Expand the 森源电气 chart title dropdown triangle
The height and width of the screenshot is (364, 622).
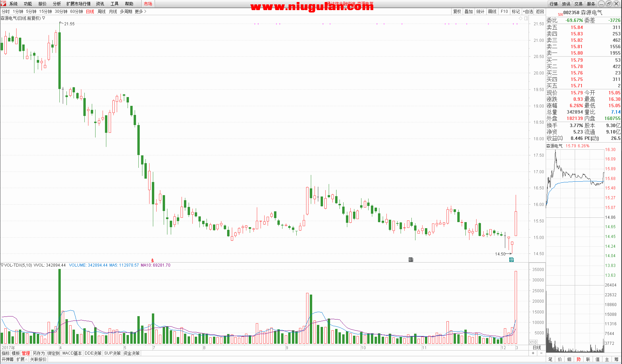(x=44, y=18)
